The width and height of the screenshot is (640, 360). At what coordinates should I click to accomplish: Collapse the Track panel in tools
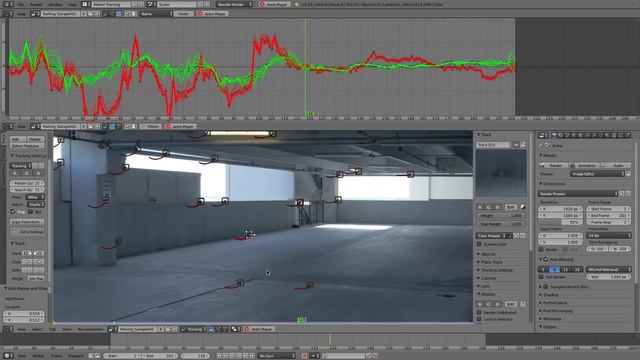tap(19, 243)
